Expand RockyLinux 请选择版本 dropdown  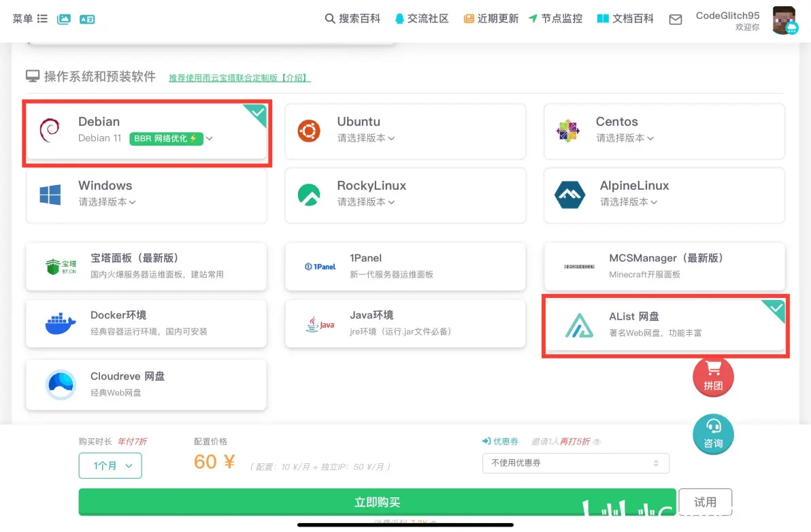pos(365,201)
